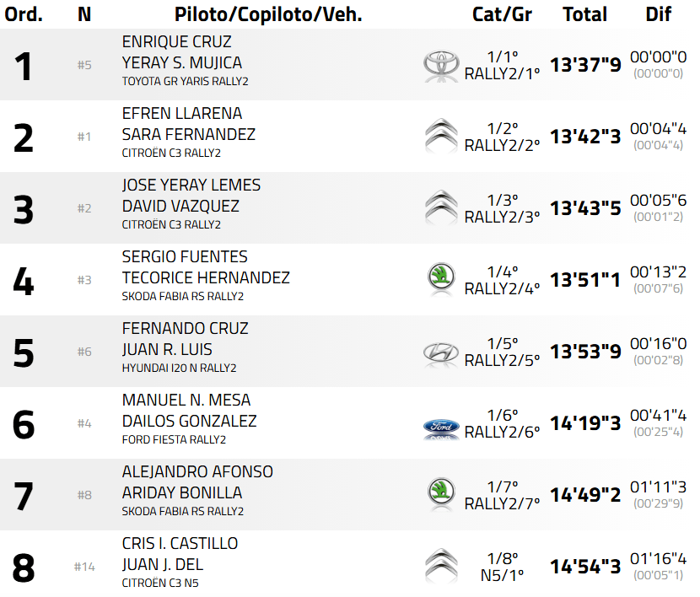Viewport: 700px width, 597px height.
Task: Click the Toyota logo in row 1
Action: [440, 65]
